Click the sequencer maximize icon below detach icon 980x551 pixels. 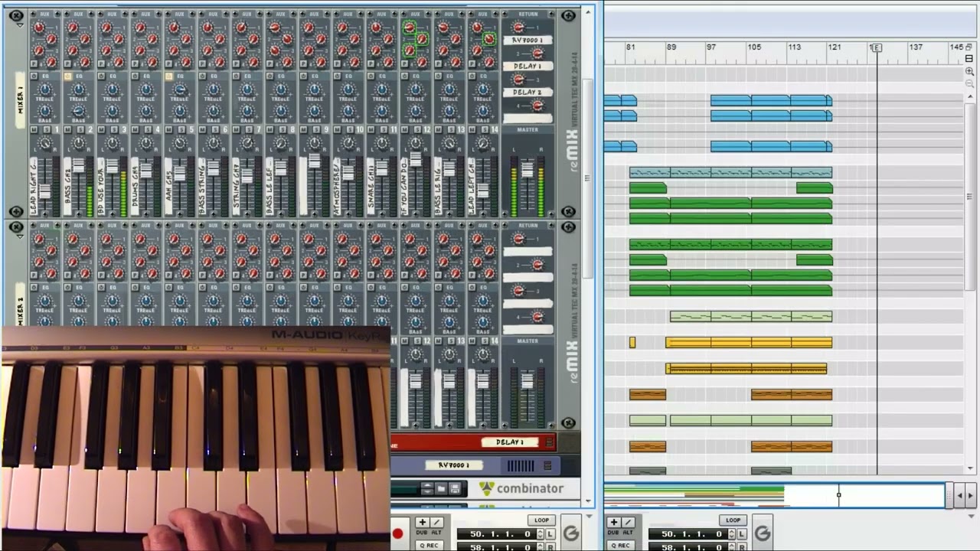pos(969,59)
